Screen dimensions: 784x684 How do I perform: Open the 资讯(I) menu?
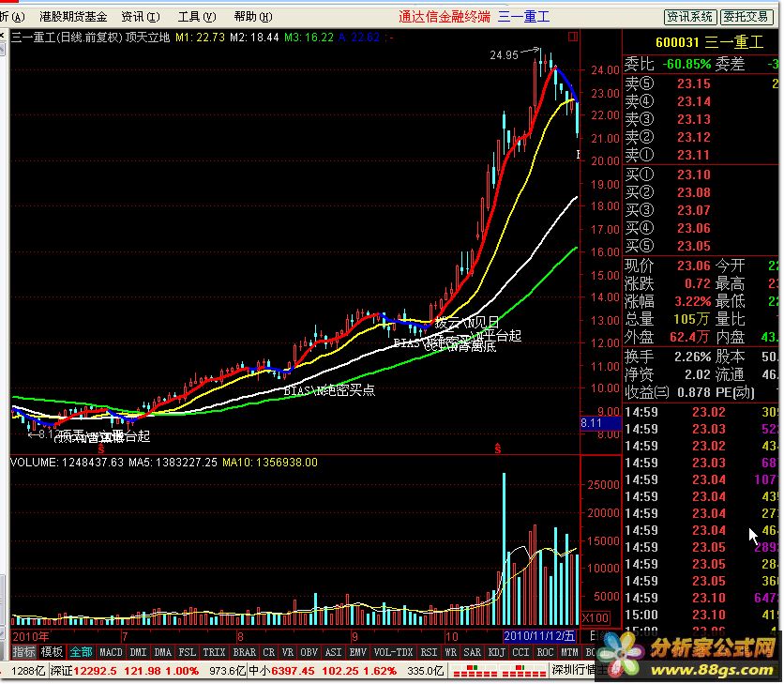click(x=141, y=17)
